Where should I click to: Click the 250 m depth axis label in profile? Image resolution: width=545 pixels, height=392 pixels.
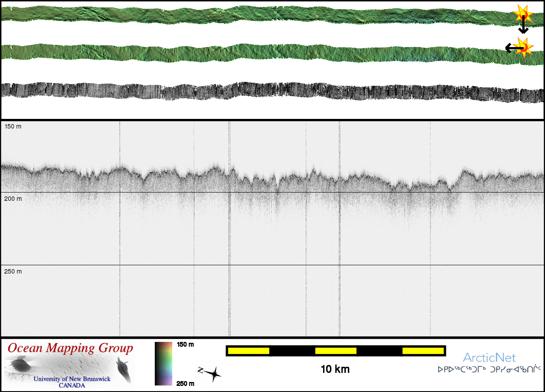(x=13, y=271)
